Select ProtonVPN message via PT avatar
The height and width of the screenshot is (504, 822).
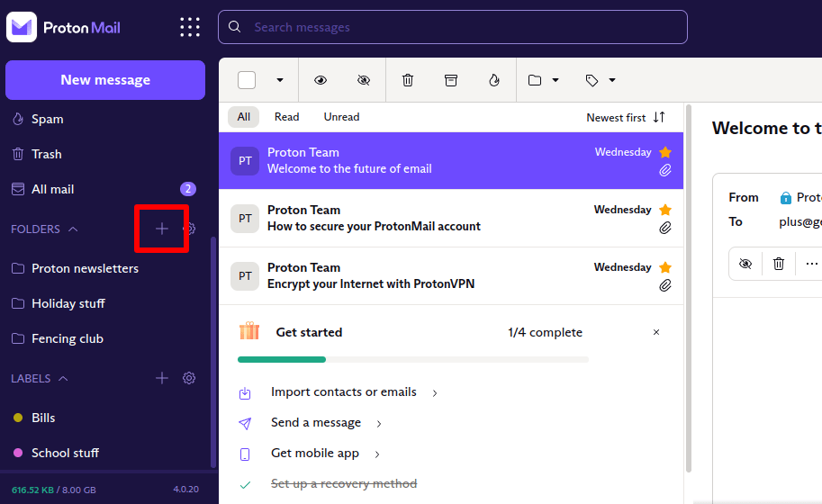coord(245,276)
